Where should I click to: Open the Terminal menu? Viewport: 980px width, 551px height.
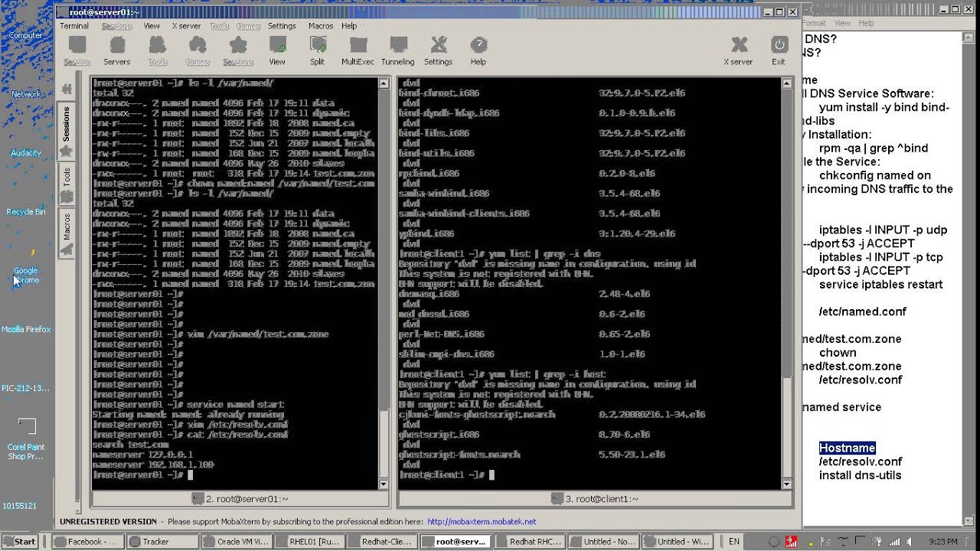[x=74, y=26]
